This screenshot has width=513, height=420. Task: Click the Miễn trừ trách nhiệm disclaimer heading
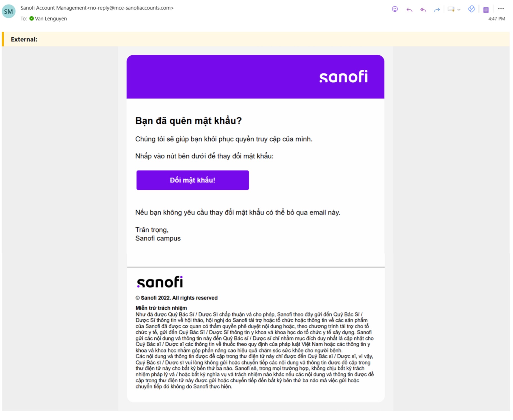tap(161, 308)
